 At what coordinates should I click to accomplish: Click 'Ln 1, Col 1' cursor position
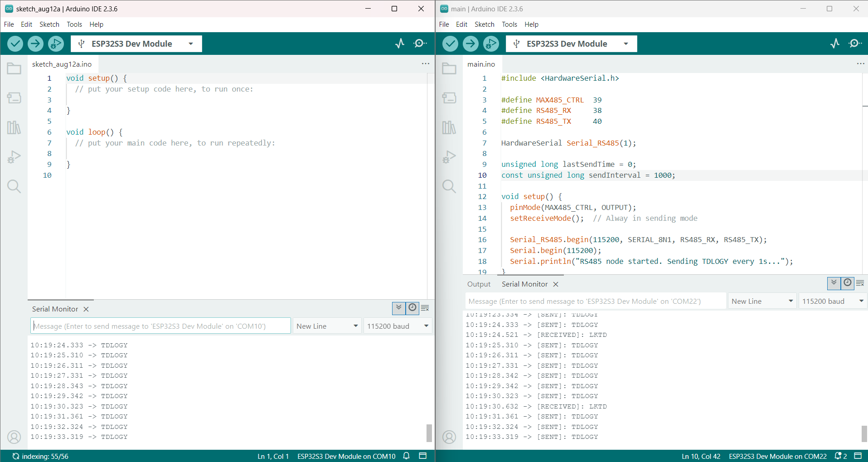tap(273, 456)
